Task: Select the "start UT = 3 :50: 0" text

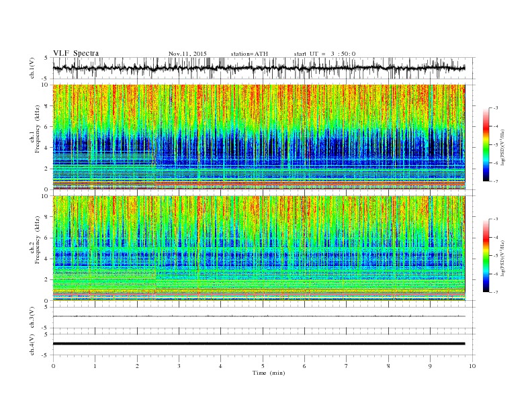Action: tap(324, 54)
